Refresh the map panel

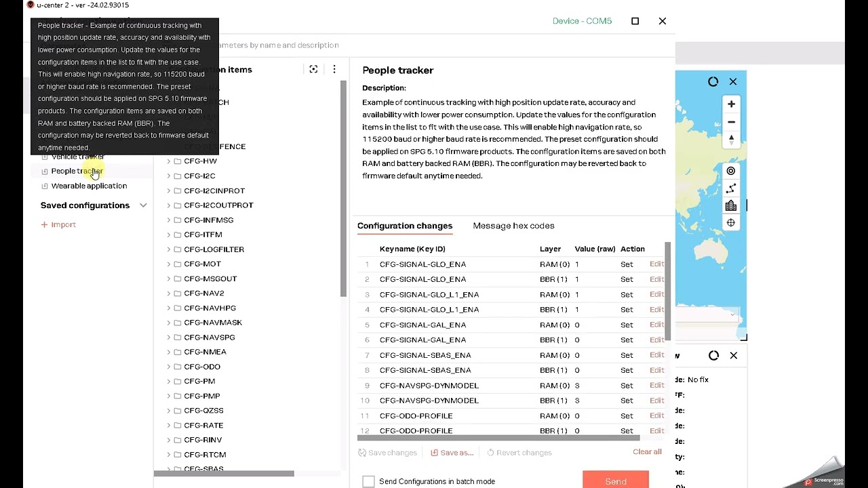tap(713, 81)
